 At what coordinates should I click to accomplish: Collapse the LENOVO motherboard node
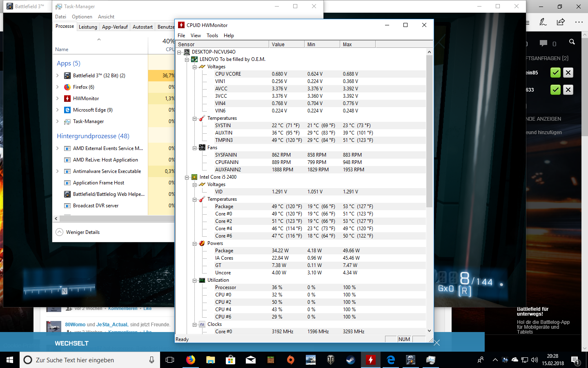point(187,60)
